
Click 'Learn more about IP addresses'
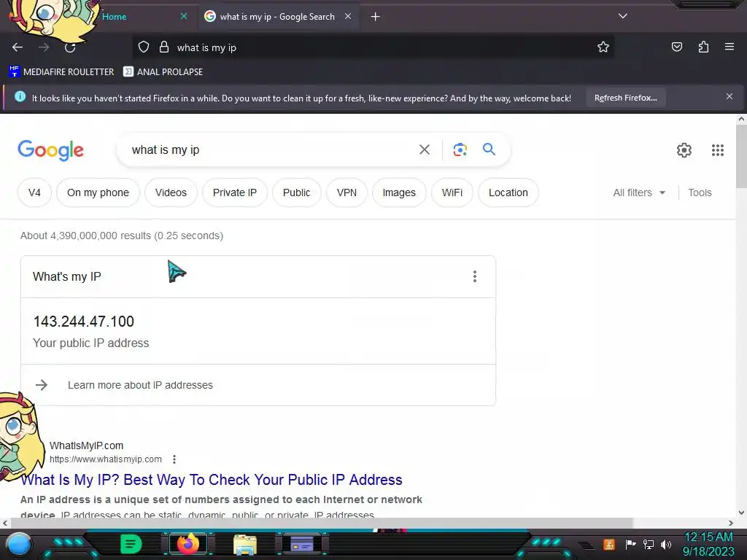click(x=140, y=385)
